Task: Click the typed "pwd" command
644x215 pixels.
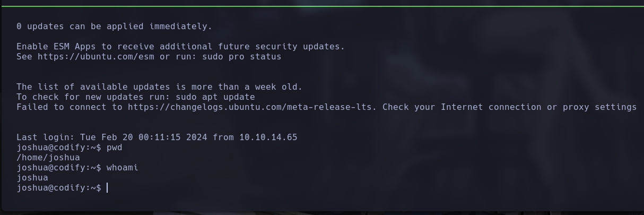Action: [x=114, y=148]
